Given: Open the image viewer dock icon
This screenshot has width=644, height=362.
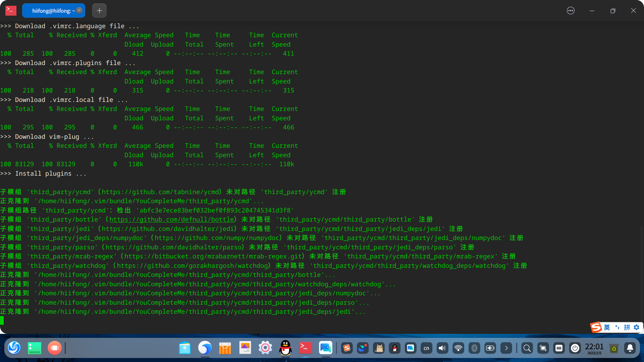Looking at the screenshot, I should click(x=245, y=348).
